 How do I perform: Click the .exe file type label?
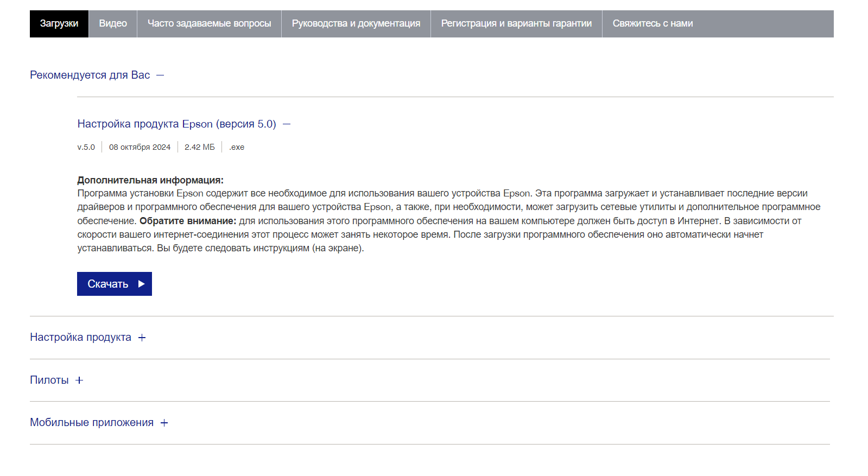[237, 147]
